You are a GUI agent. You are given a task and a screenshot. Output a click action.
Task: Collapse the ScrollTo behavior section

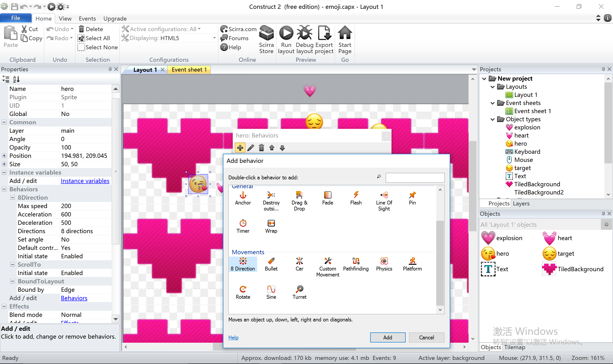pyautogui.click(x=12, y=264)
